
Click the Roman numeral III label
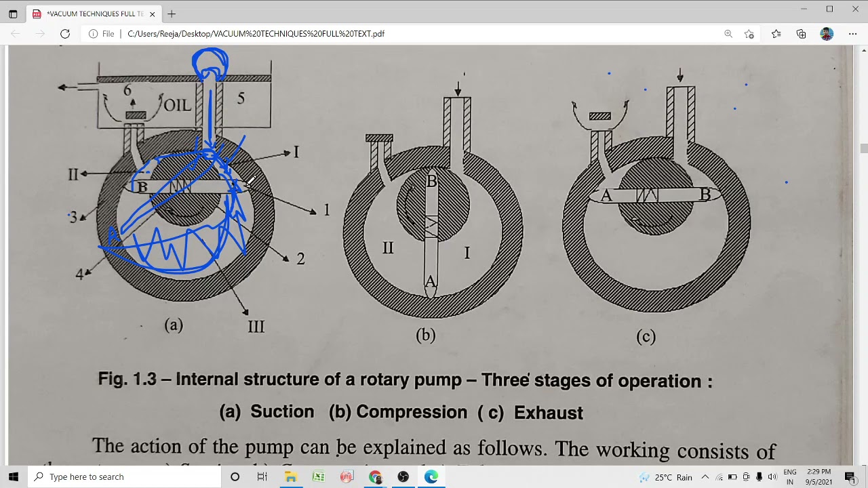tap(256, 327)
